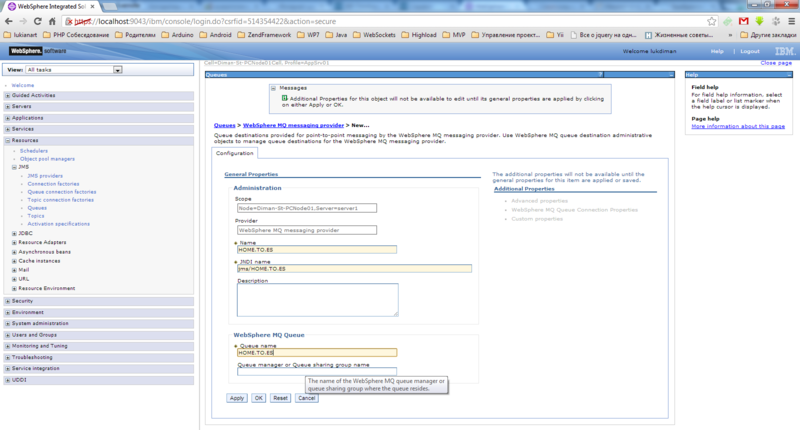Image resolution: width=800 pixels, height=430 pixels.
Task: Click the Close page link
Action: click(776, 63)
